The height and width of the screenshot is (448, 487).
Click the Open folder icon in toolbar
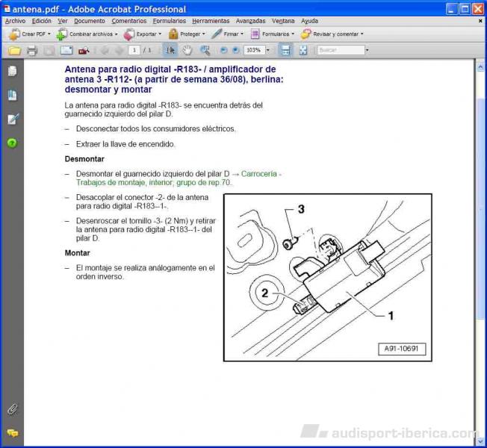13,50
